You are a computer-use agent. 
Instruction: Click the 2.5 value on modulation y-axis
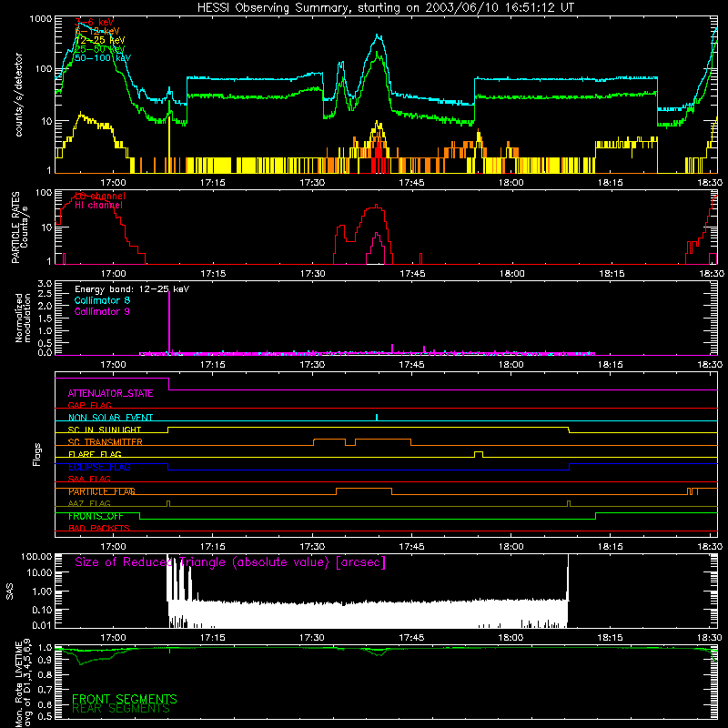[45, 294]
